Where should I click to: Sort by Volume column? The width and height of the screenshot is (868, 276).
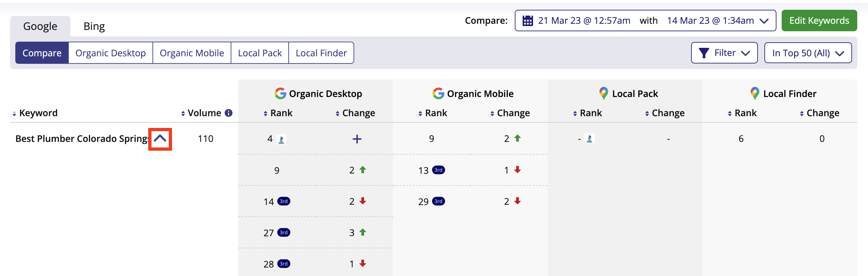point(201,113)
